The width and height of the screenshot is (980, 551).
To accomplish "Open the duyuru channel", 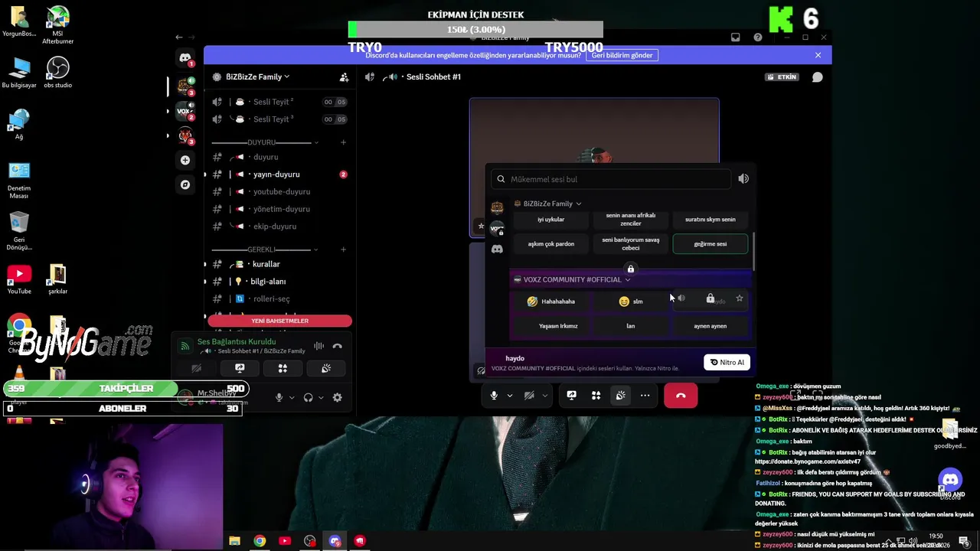I will coord(279,157).
